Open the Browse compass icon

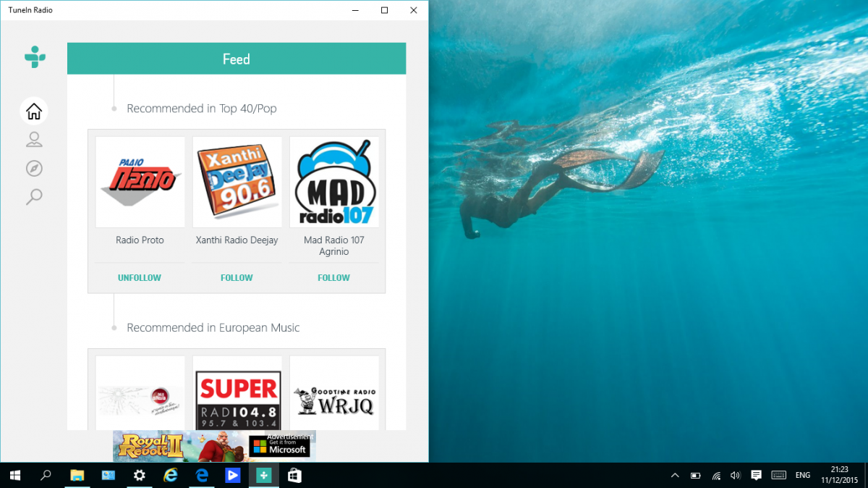pyautogui.click(x=34, y=169)
